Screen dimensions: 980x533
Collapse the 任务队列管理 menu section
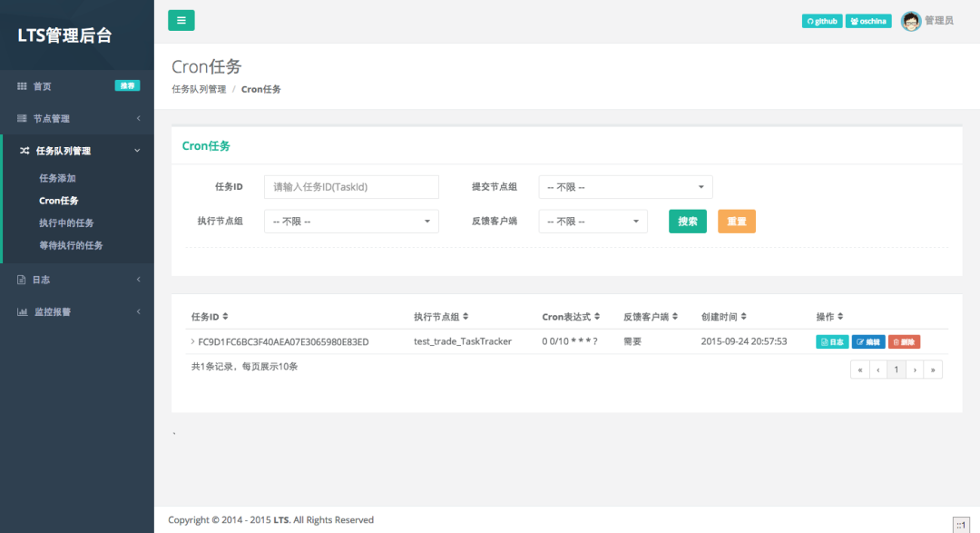click(78, 151)
